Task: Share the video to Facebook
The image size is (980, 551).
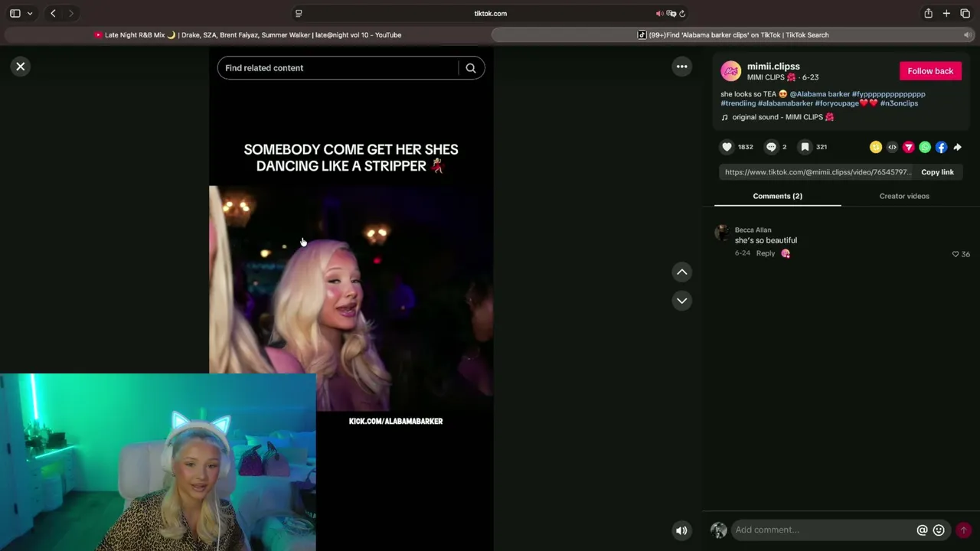Action: (x=941, y=147)
